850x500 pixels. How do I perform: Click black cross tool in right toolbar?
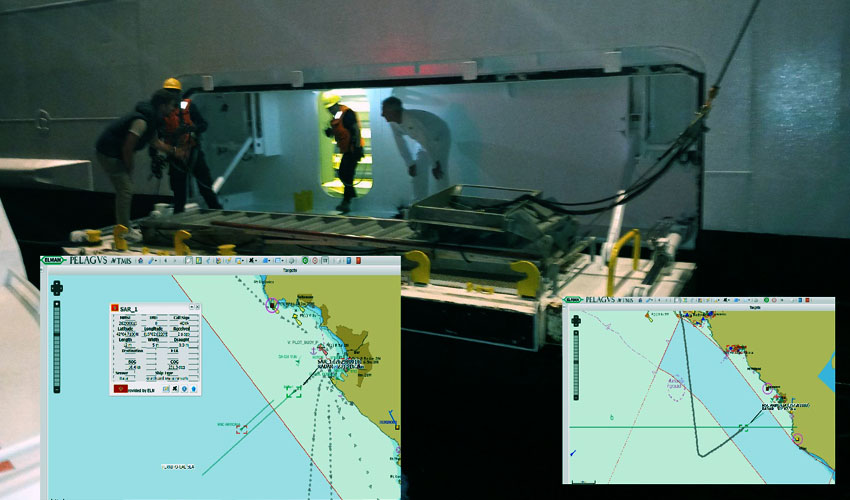[725, 300]
